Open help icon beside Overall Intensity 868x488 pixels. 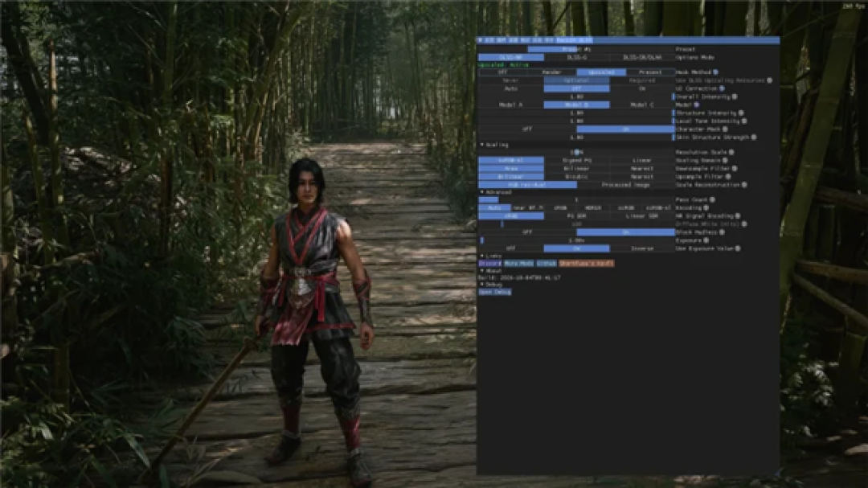click(x=735, y=96)
